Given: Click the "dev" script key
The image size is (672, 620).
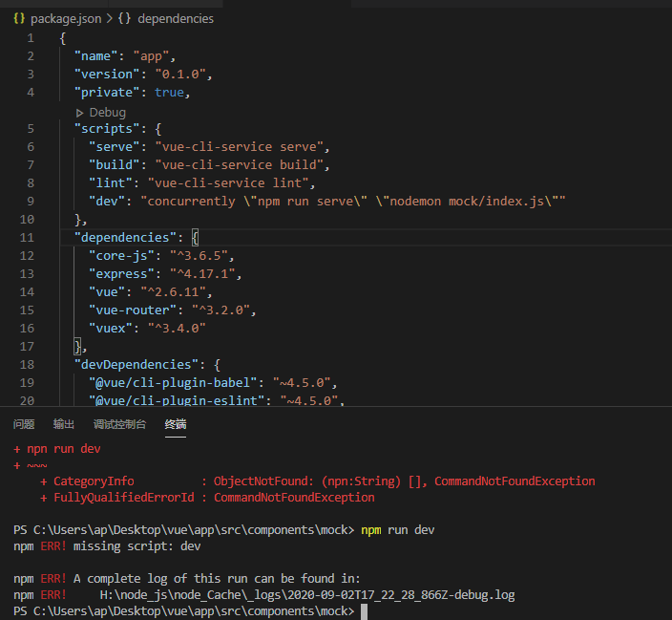Looking at the screenshot, I should 107,202.
